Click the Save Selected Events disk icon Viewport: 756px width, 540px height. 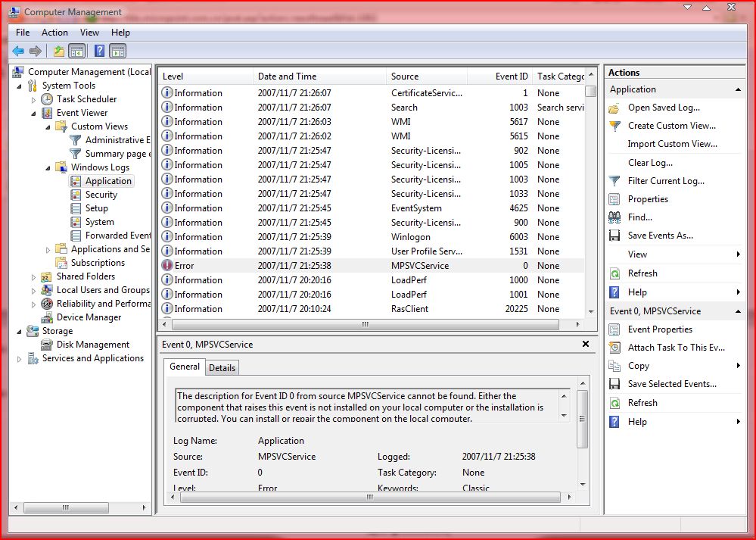pos(614,384)
